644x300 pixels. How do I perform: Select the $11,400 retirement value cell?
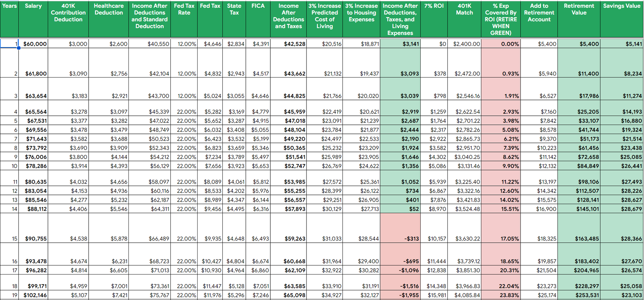click(x=579, y=63)
